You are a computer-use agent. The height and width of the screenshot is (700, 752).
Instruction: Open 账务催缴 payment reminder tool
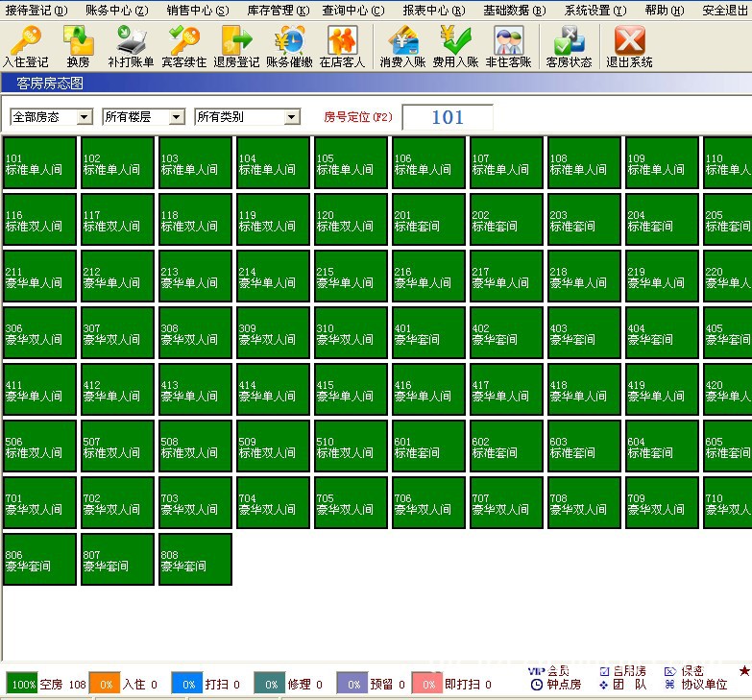click(289, 46)
